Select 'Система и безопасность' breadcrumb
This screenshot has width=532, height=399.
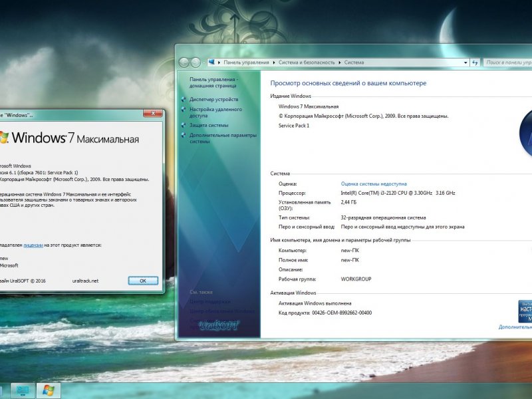tap(307, 63)
